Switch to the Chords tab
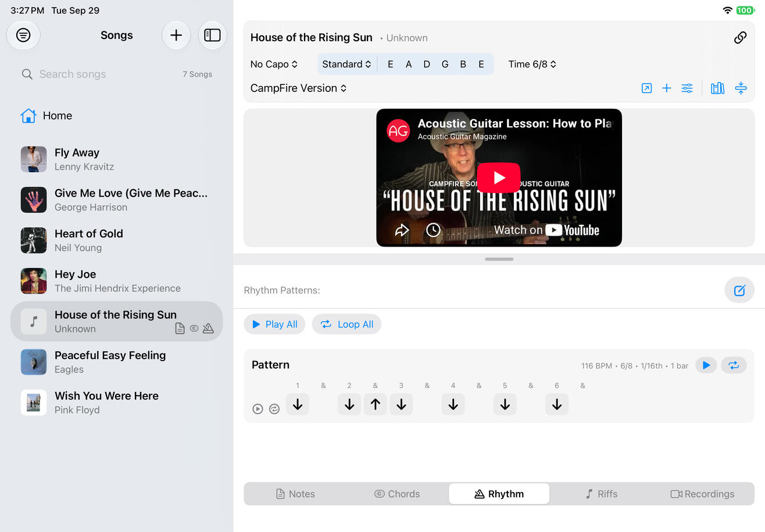The width and height of the screenshot is (765, 532). (x=397, y=494)
